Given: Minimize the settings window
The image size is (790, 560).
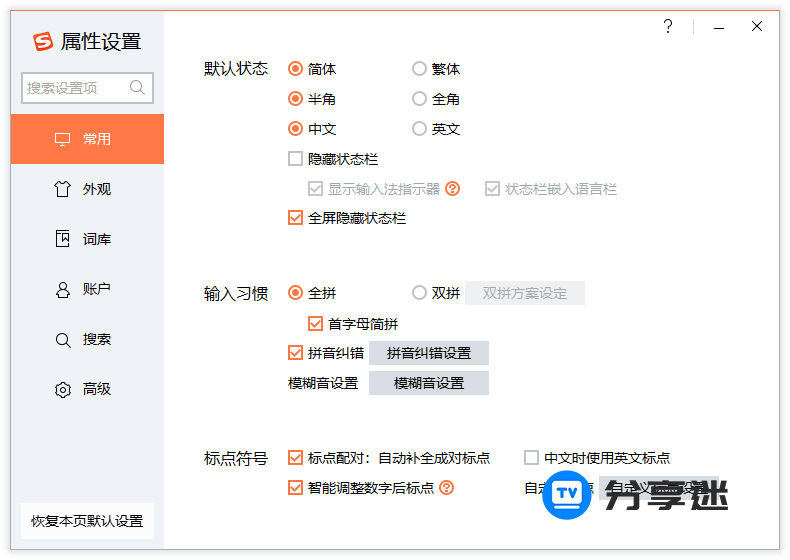Looking at the screenshot, I should [x=719, y=28].
